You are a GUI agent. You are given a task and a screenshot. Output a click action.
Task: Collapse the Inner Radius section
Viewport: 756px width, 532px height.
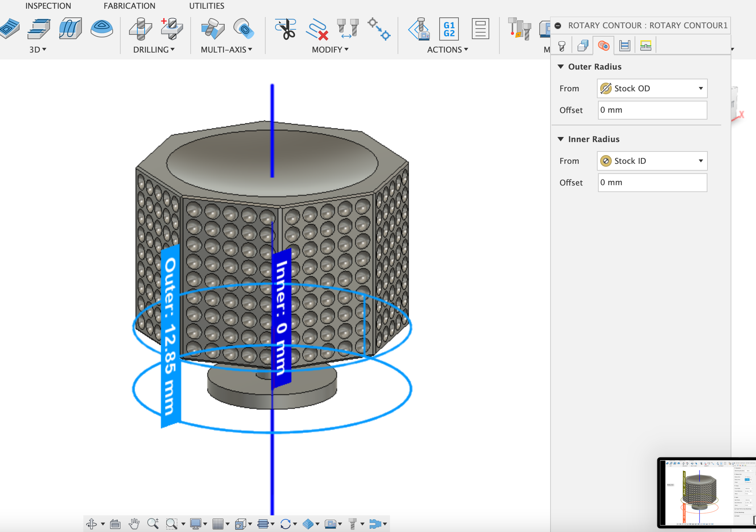[561, 139]
